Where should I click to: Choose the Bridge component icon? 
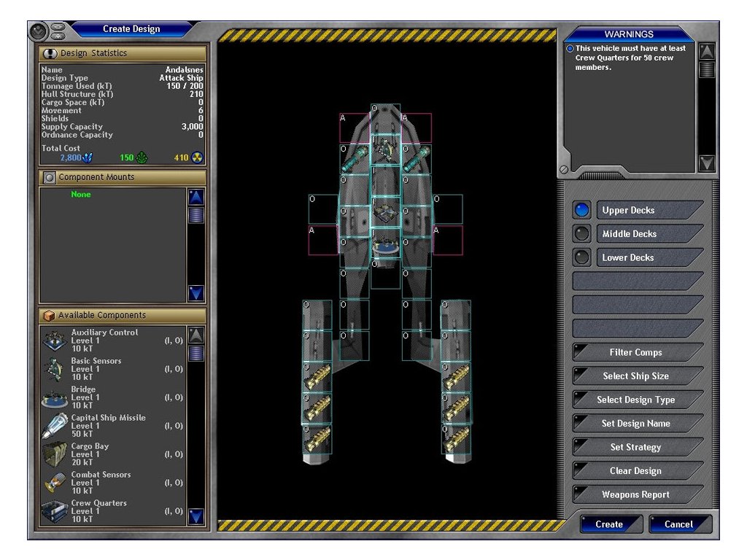pos(55,397)
